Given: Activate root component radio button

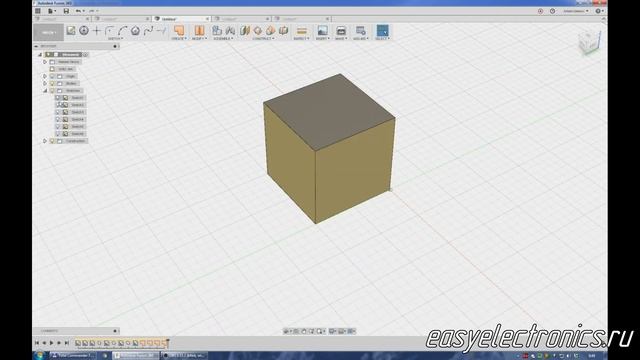Looking at the screenshot, I should tap(86, 54).
